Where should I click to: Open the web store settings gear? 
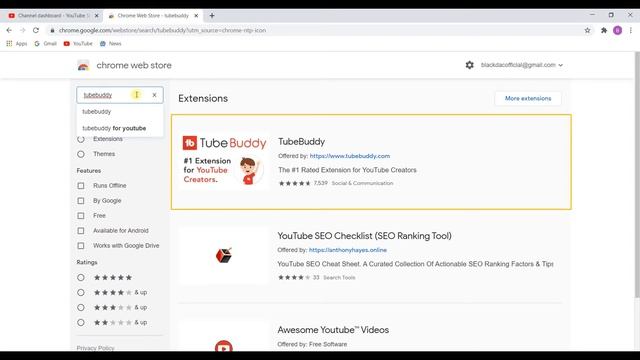(470, 65)
